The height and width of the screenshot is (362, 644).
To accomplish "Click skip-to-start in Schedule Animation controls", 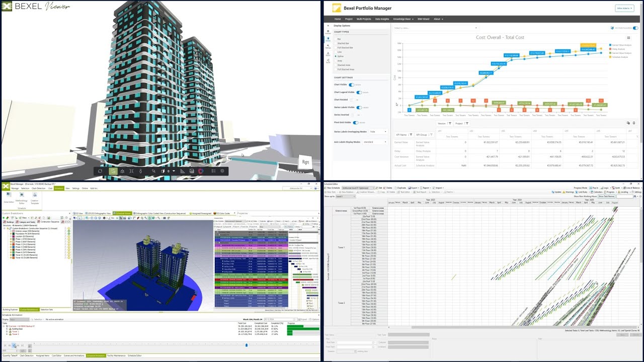I will click(6, 345).
